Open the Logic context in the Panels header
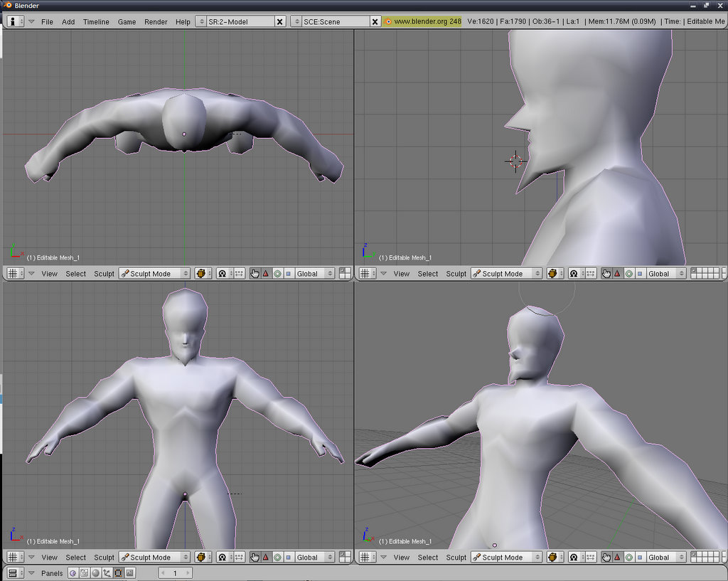Screen dimensions: 728x581 click(73, 572)
